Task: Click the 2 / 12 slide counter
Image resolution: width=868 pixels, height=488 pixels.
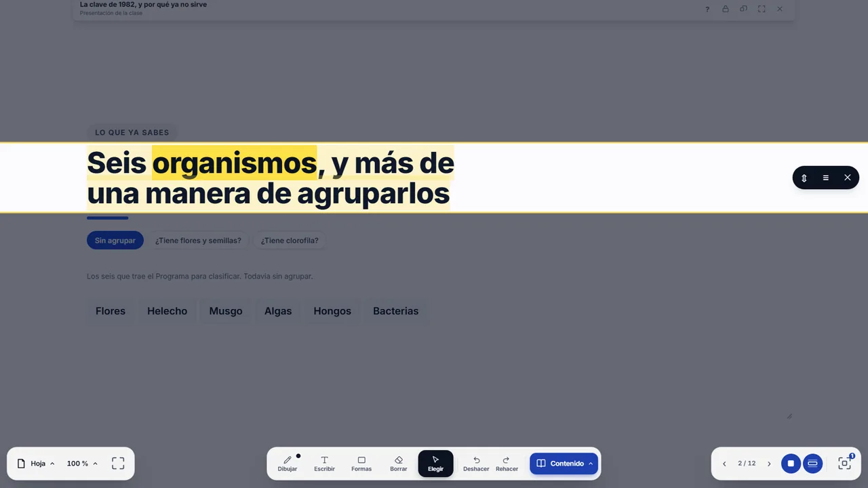Action: (747, 464)
